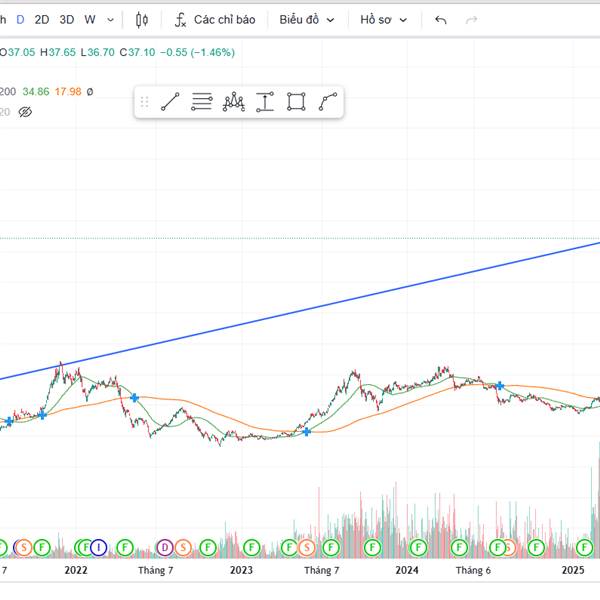
Task: Switch to the D daily interval
Action: click(20, 20)
